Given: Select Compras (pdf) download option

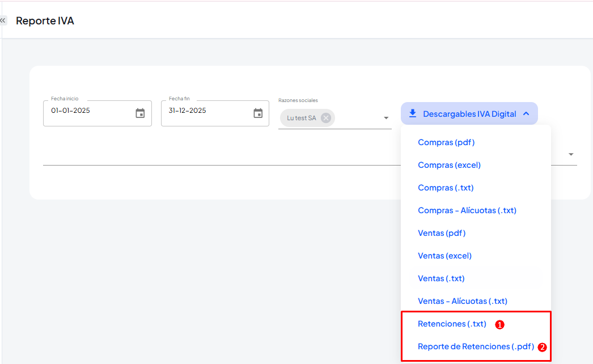Looking at the screenshot, I should click(x=446, y=142).
